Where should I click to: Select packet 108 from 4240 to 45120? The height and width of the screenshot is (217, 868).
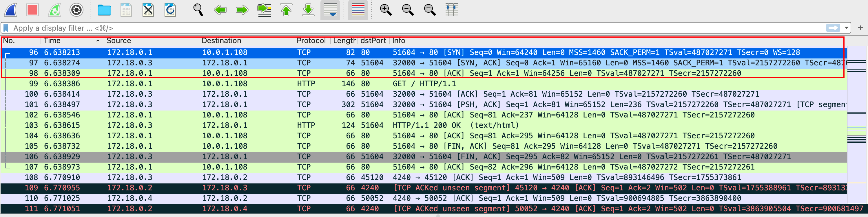(x=424, y=178)
